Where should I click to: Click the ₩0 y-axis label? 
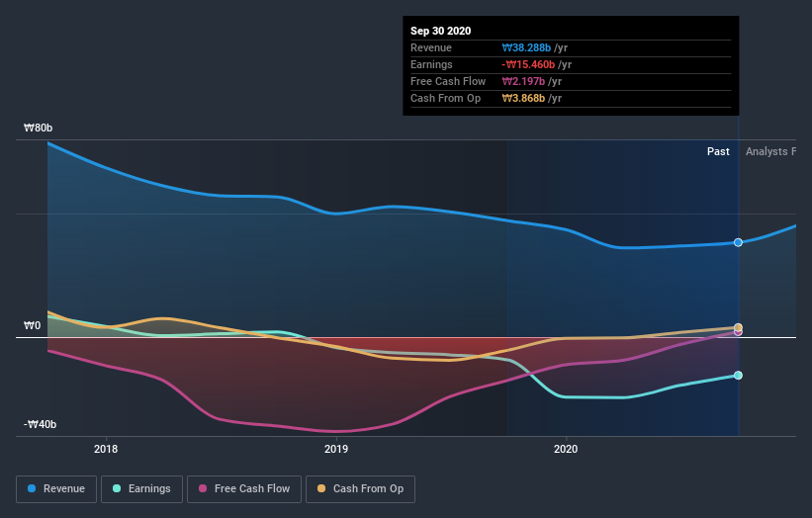pos(32,325)
